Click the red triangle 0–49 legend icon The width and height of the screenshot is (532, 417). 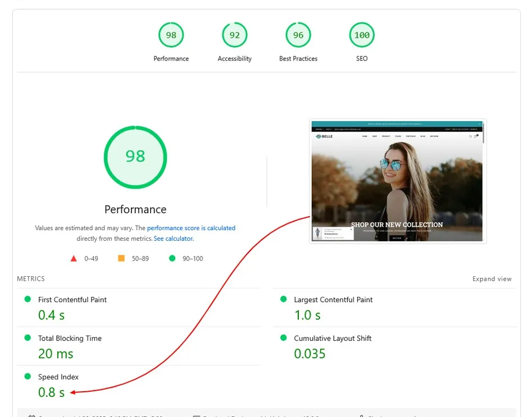pyautogui.click(x=73, y=259)
